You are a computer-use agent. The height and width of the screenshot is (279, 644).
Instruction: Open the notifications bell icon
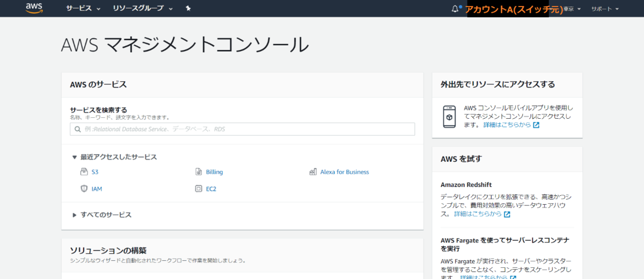point(456,9)
